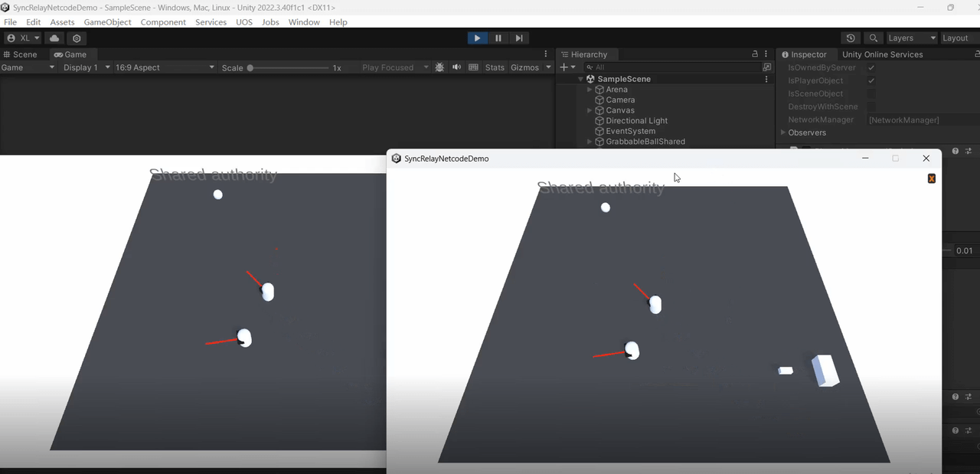Expand the Arena object in Hierarchy
Image resolution: width=980 pixels, height=474 pixels.
[x=590, y=90]
